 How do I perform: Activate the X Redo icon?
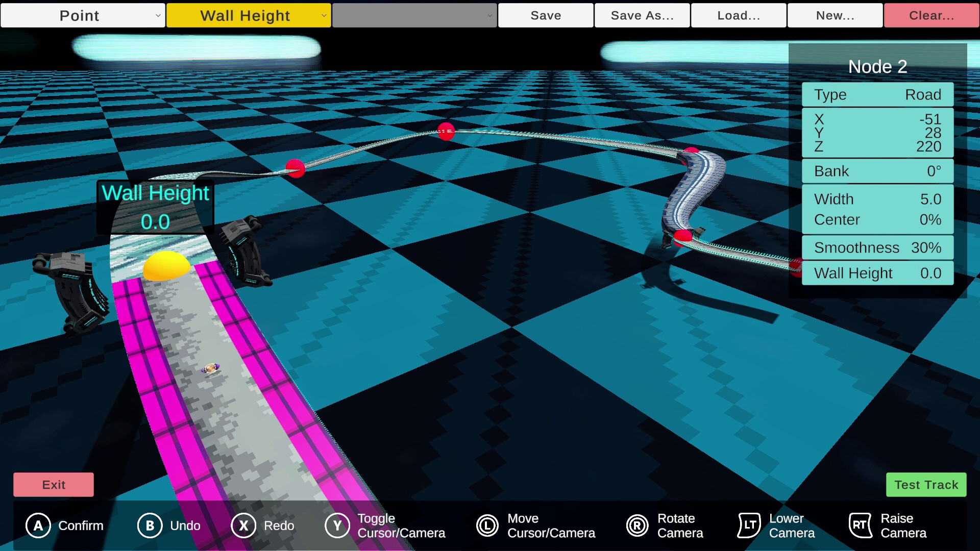coord(243,525)
